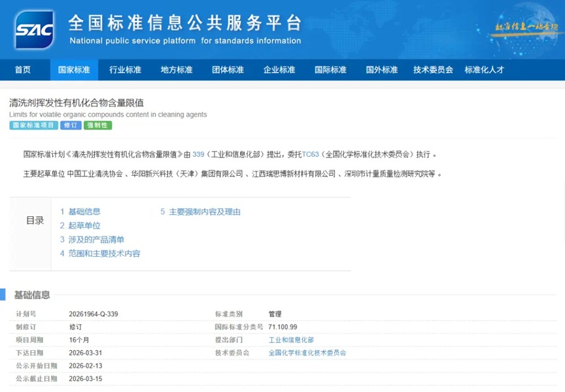565x392 pixels.
Task: Select plan number 20261964-Q-339
Action: 94,314
